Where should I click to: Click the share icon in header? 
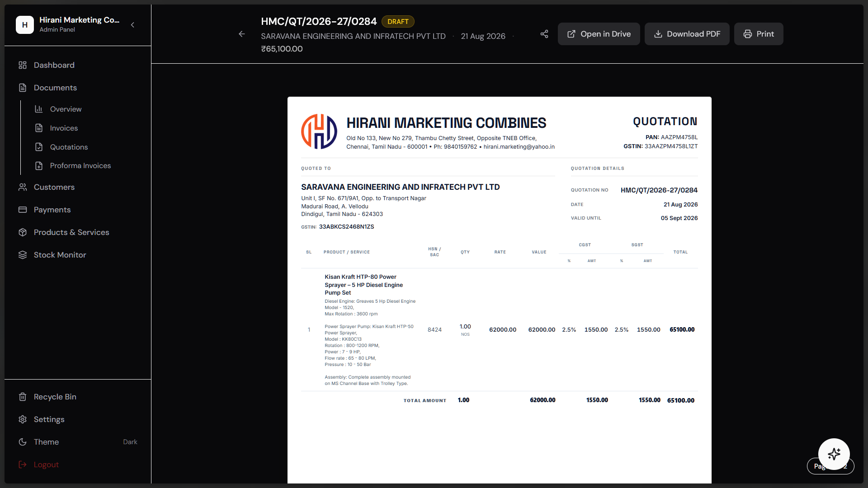coord(544,34)
